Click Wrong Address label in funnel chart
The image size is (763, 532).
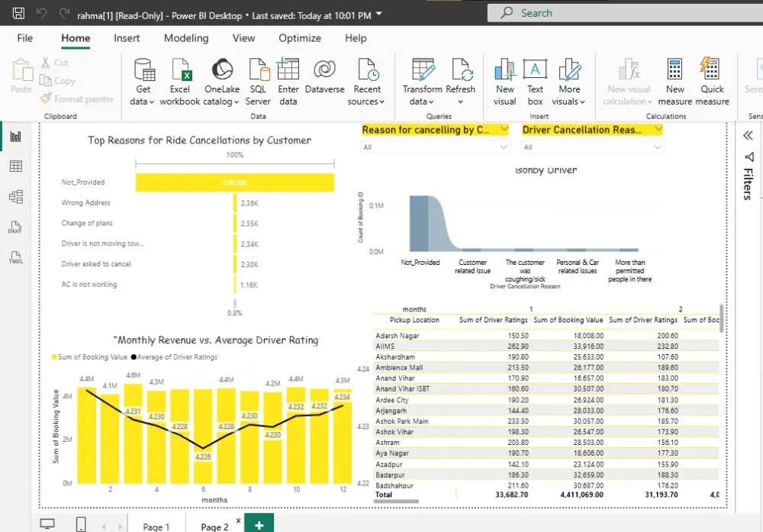tap(85, 202)
